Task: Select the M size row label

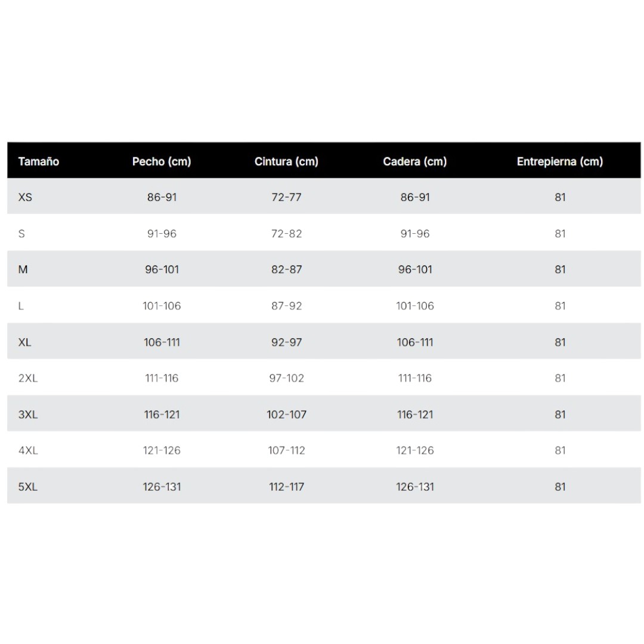Action: pos(23,270)
